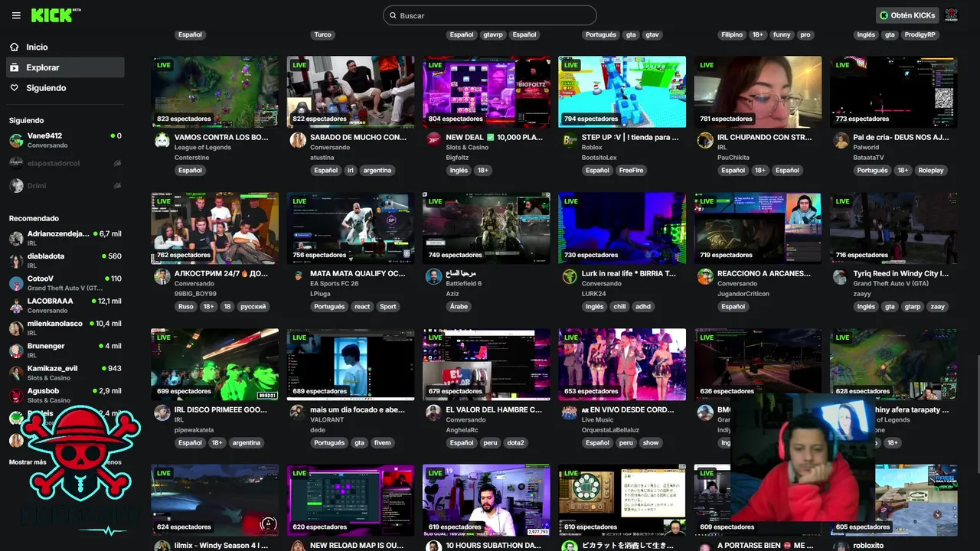Click the fivem tag
980x551 pixels.
point(383,443)
